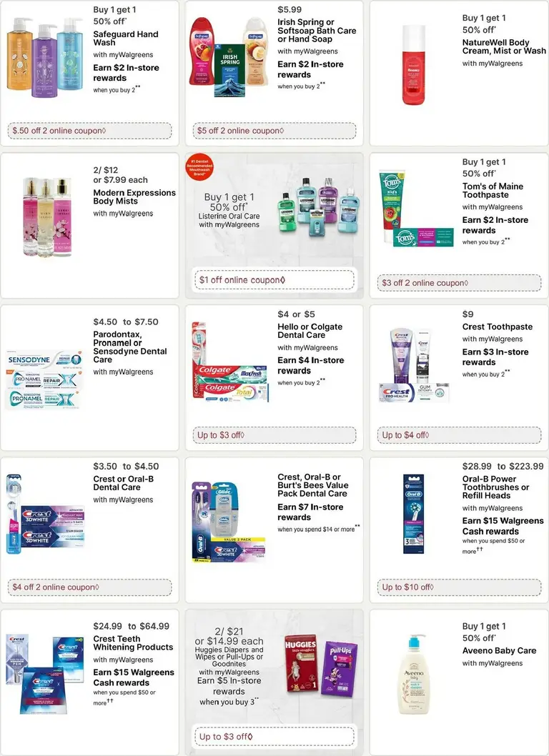Select the Huggies Up to $3 off coupon
Screen dimensions: 549x756
[274, 737]
